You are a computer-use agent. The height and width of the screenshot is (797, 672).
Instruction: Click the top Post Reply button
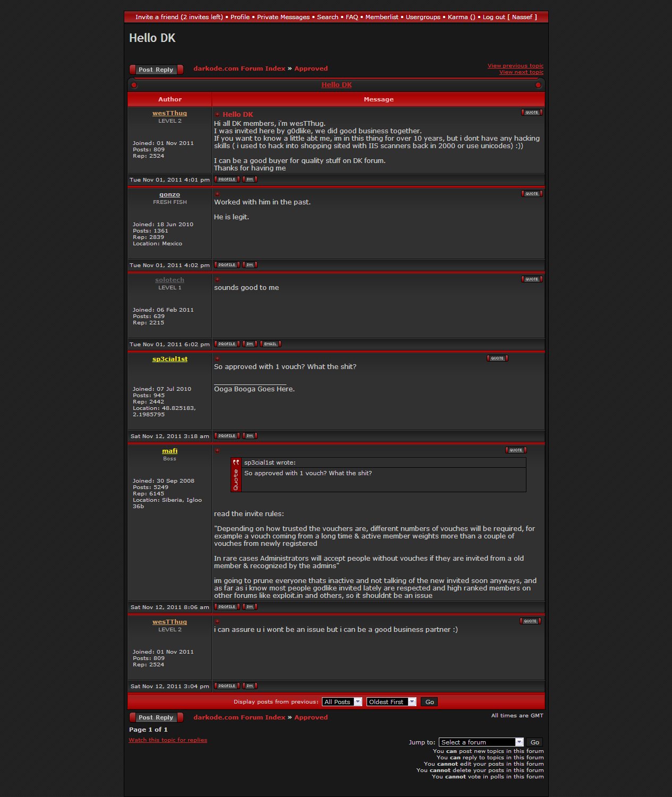[156, 70]
